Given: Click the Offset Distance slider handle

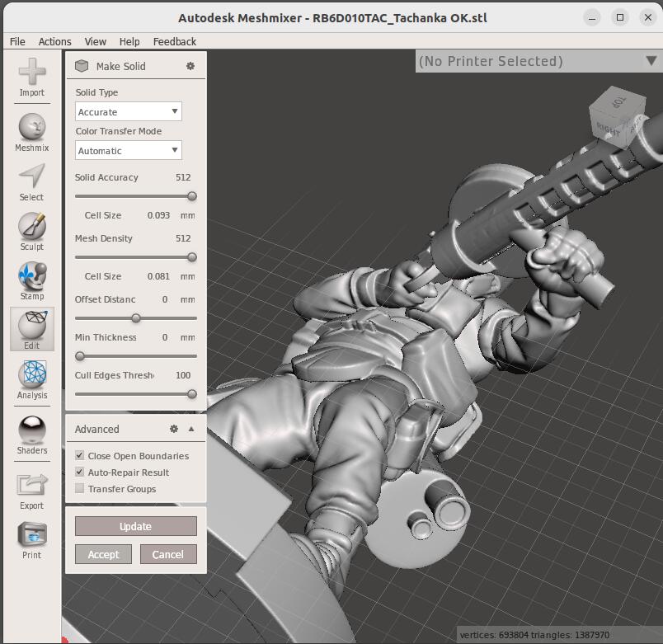Looking at the screenshot, I should point(136,318).
